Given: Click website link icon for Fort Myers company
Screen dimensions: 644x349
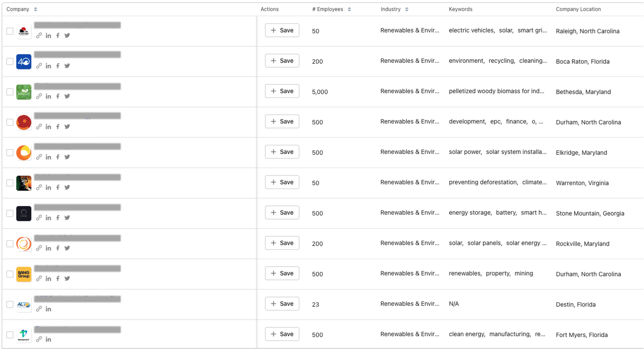Looking at the screenshot, I should click(x=39, y=339).
